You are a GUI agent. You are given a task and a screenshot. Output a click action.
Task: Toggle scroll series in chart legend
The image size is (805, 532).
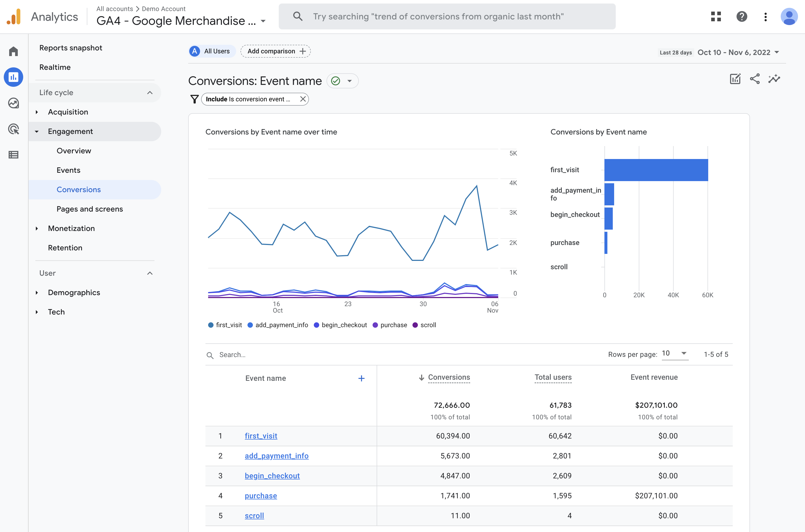click(424, 325)
